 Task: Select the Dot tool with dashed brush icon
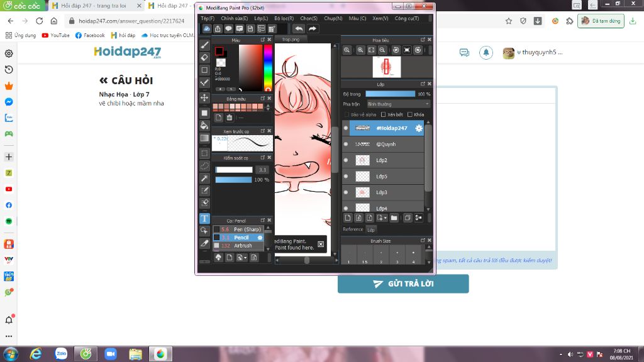point(204,83)
